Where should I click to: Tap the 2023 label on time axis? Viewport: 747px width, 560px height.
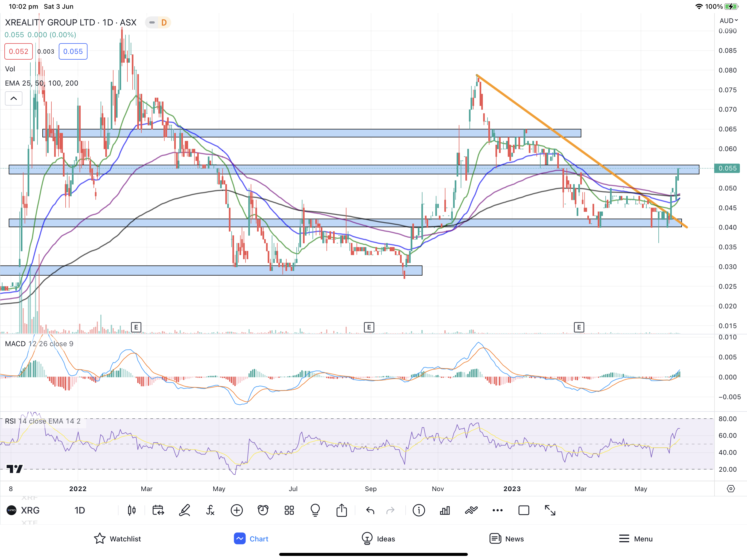coord(512,489)
